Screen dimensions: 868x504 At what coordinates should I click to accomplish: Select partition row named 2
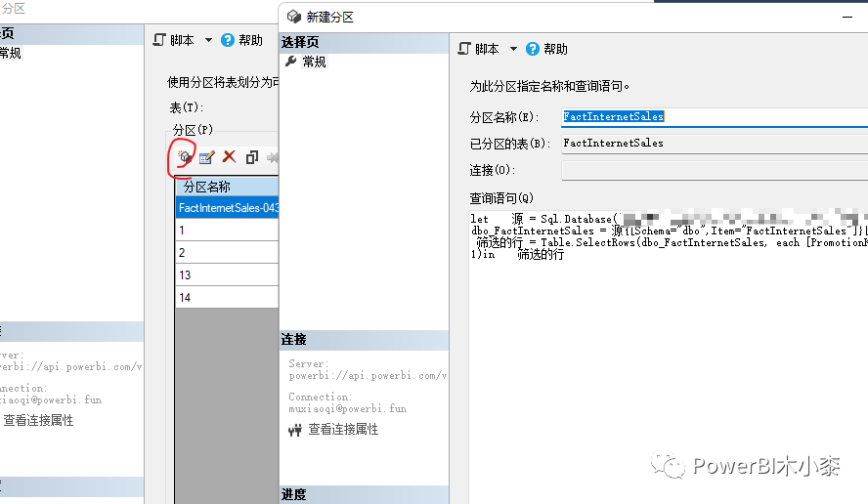(x=228, y=253)
